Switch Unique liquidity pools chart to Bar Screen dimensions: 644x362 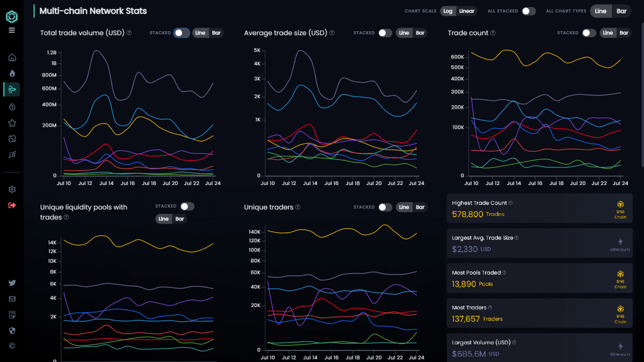point(180,219)
